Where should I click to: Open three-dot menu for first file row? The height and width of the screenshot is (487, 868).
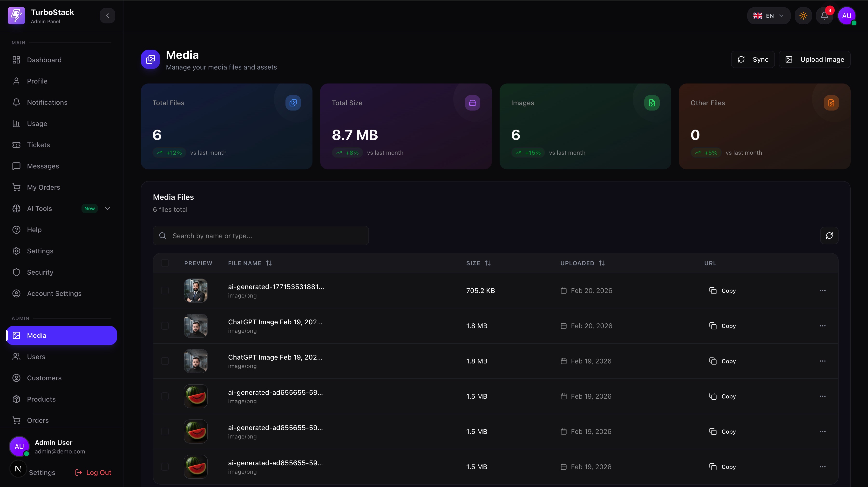[822, 290]
